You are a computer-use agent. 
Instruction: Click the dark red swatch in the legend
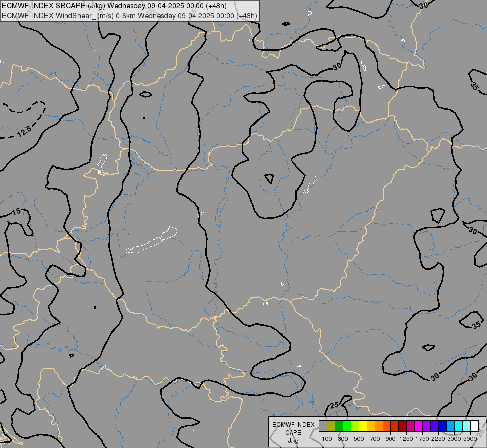(403, 426)
